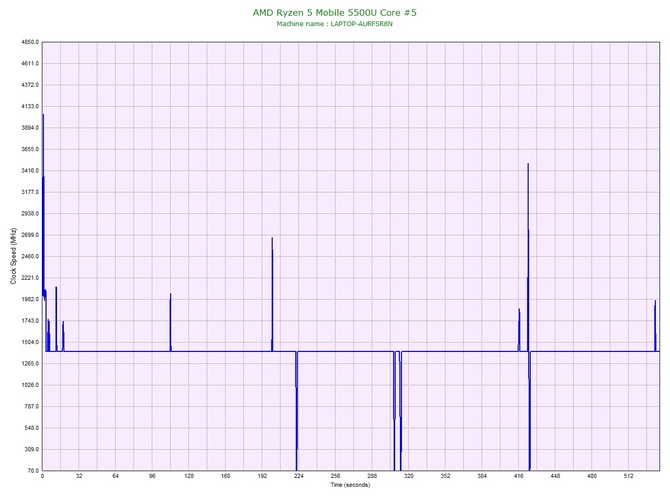Click the 448 seconds x-axis tick label
The height and width of the screenshot is (502, 670).
[x=555, y=476]
